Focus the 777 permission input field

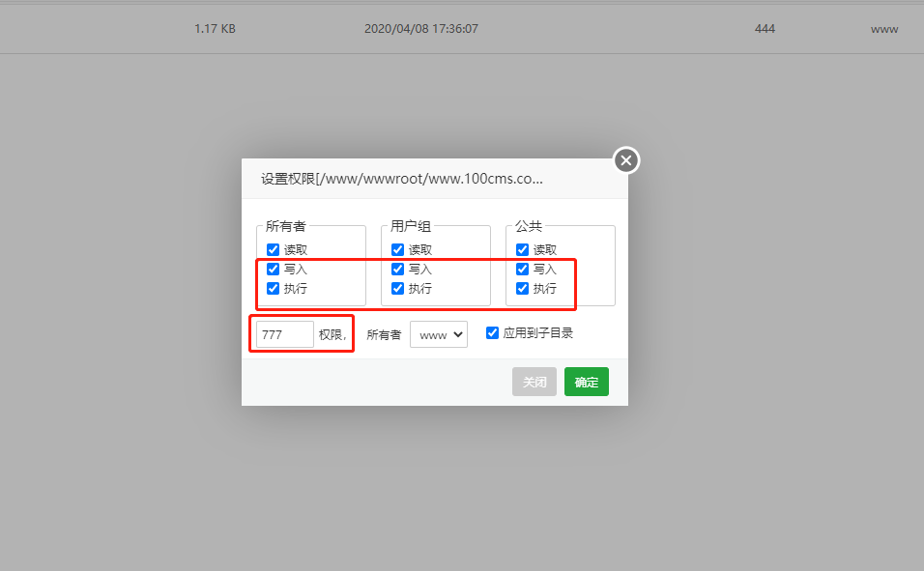coord(285,334)
